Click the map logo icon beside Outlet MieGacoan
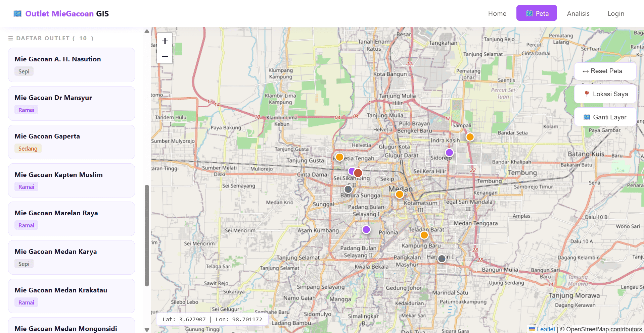Image resolution: width=644 pixels, height=333 pixels. click(x=17, y=14)
